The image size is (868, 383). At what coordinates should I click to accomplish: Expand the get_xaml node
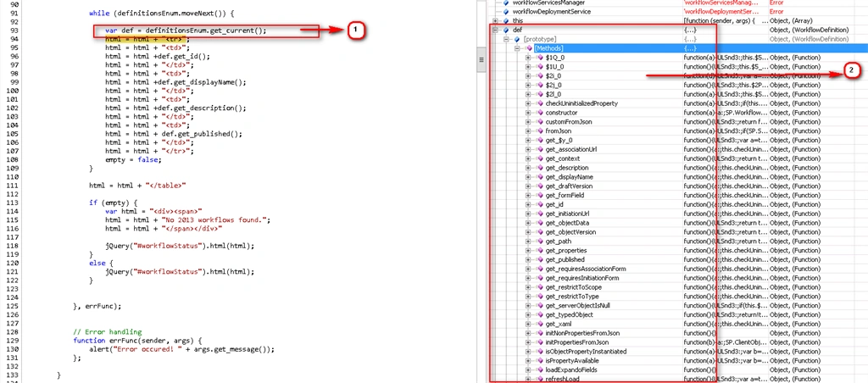click(528, 324)
